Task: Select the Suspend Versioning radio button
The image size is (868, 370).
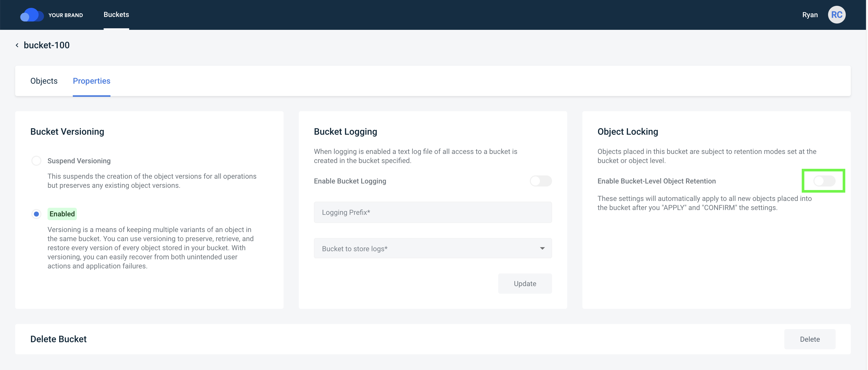Action: [x=36, y=161]
